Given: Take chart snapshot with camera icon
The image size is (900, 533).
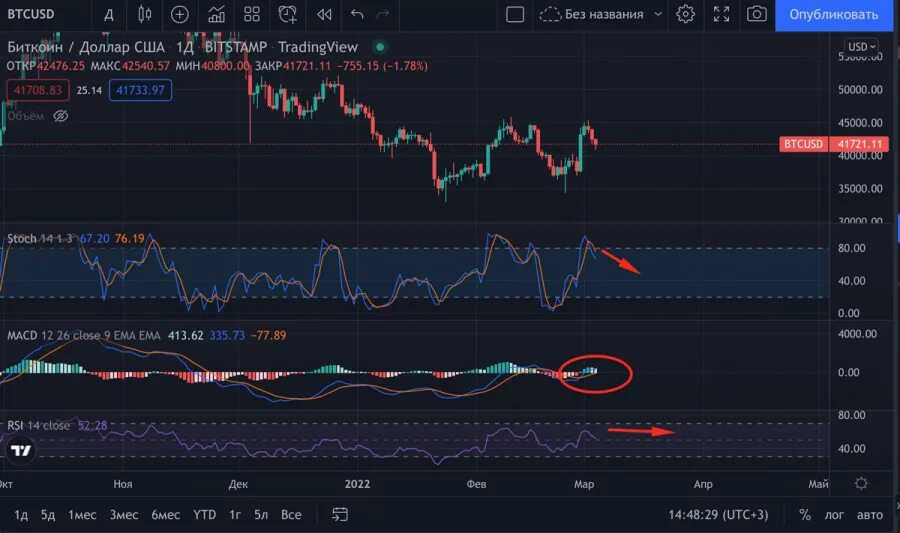Looking at the screenshot, I should (x=757, y=14).
